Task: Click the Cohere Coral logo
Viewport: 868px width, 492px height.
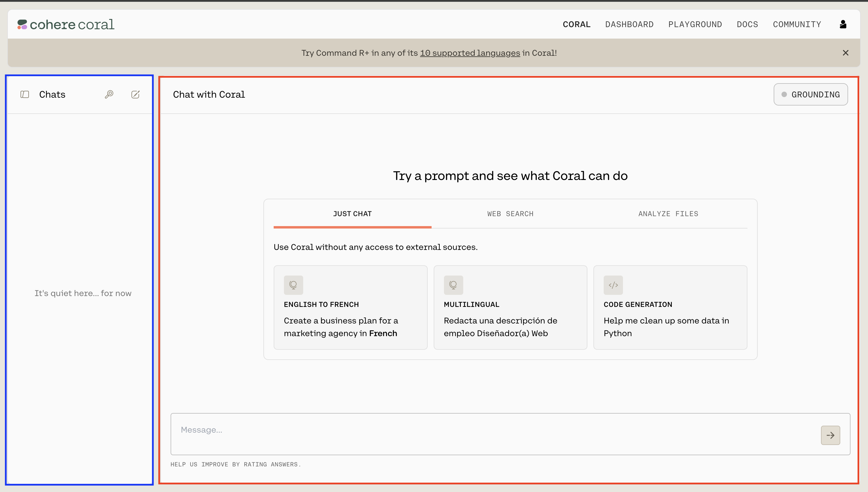Action: pos(66,24)
